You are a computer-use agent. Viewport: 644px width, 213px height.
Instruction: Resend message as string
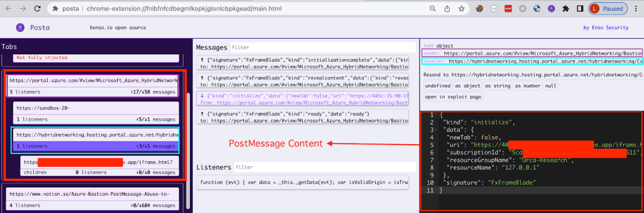[x=497, y=86]
